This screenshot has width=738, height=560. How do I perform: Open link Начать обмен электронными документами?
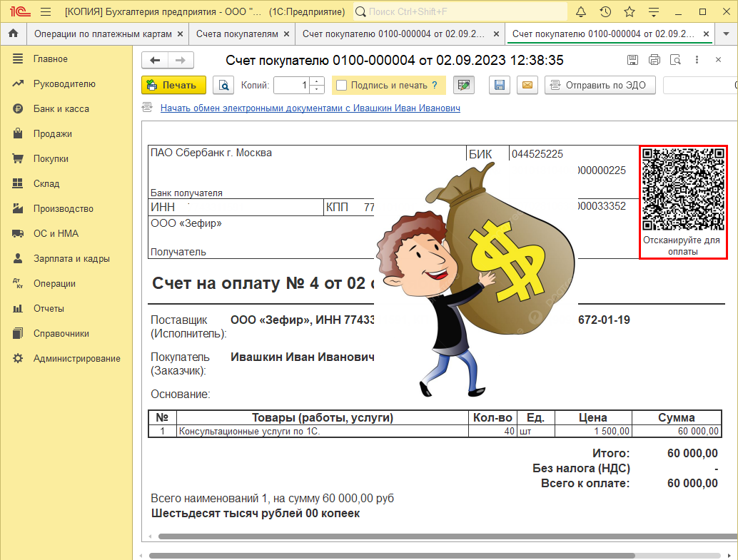pos(310,108)
